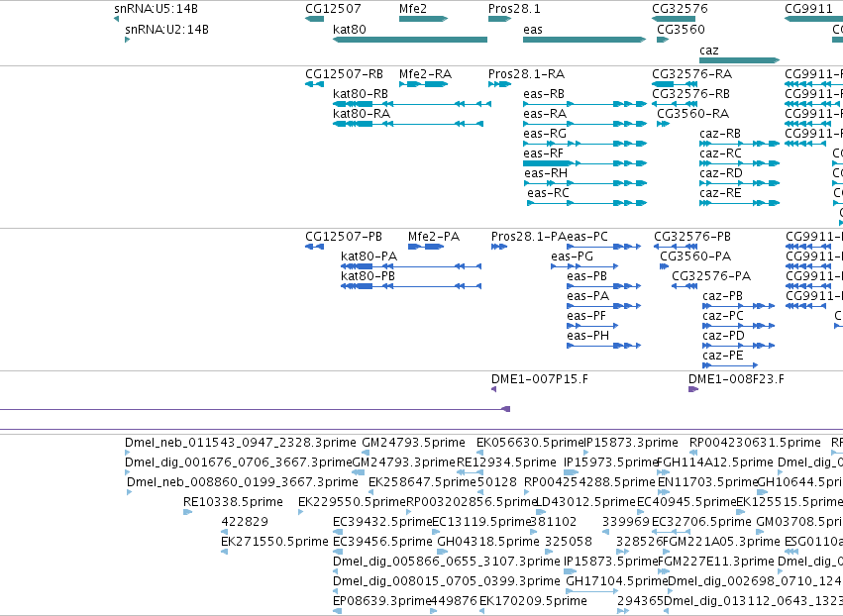Click the CG32576-PB protein feature
This screenshot has width=843, height=616.
(x=676, y=247)
